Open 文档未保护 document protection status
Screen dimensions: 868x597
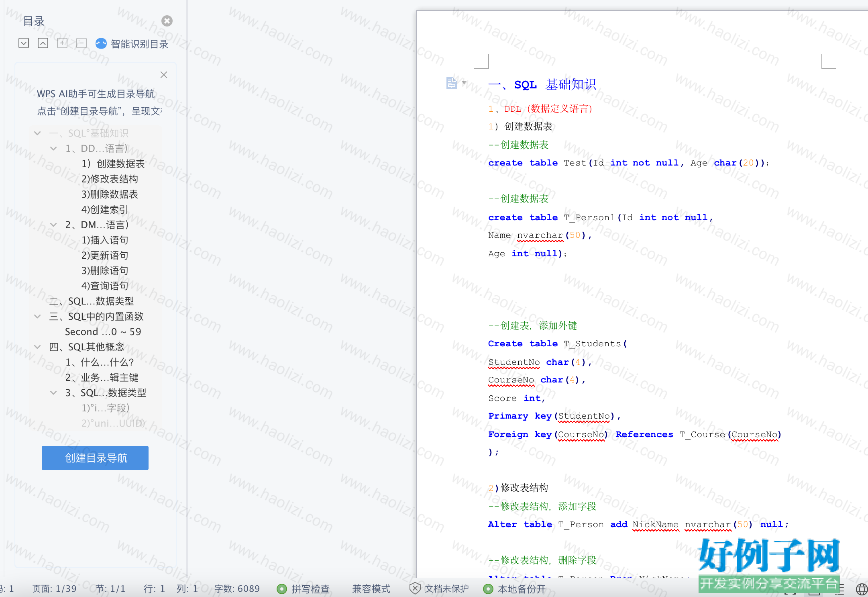[x=446, y=589]
